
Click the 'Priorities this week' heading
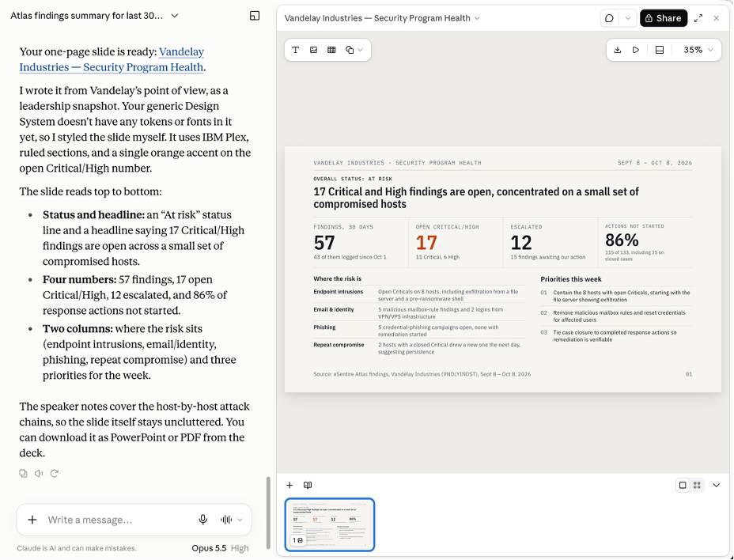tap(570, 279)
